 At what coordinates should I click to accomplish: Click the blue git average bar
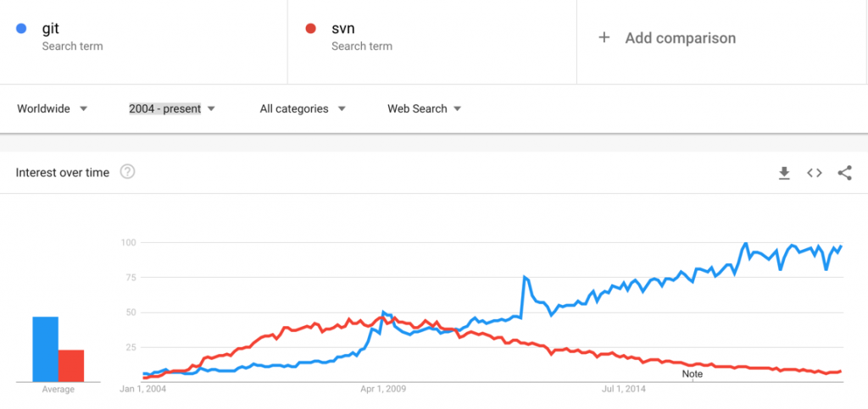pos(46,349)
